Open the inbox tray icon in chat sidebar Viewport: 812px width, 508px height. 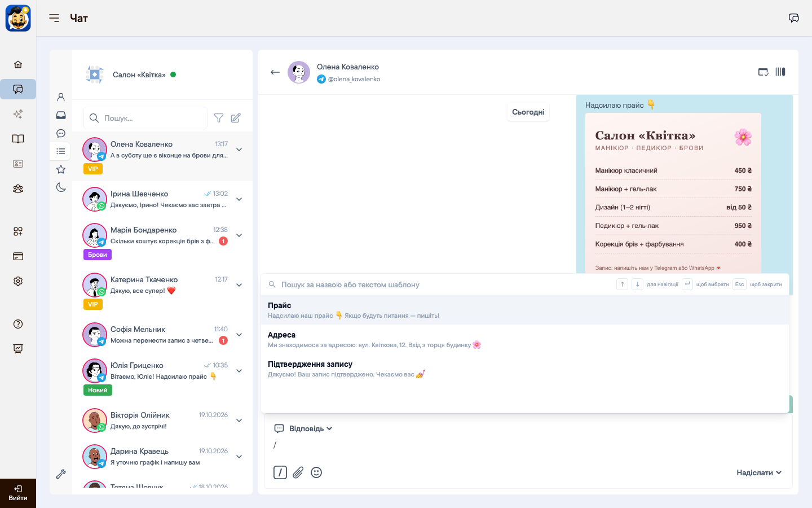pos(61,115)
